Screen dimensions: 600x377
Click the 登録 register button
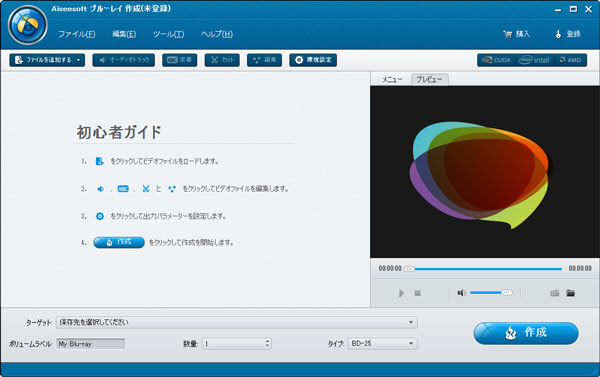[568, 34]
